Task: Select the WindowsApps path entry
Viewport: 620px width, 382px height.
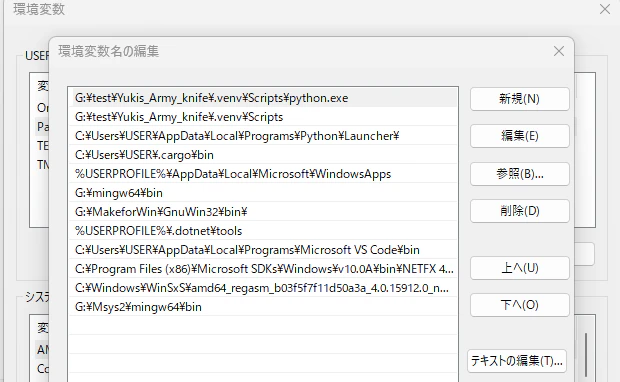Action: coord(263,174)
